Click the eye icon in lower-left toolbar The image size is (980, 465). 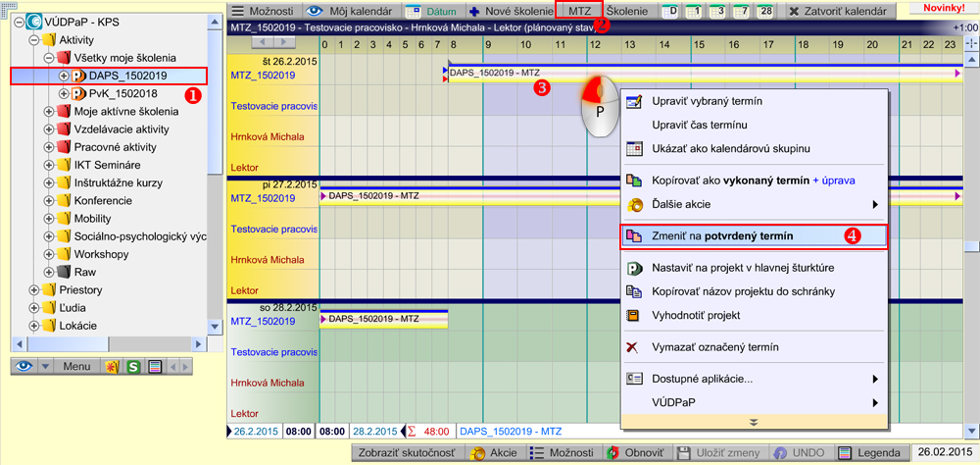[x=24, y=366]
